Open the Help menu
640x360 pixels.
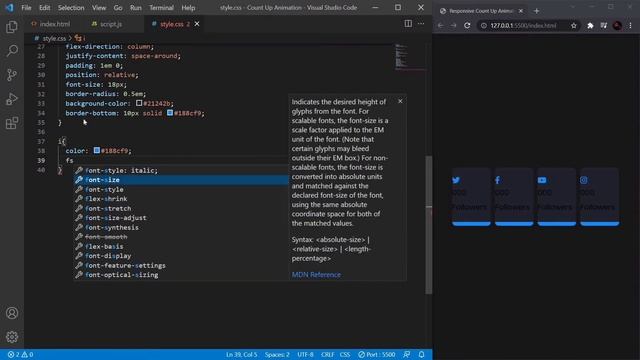coord(188,8)
